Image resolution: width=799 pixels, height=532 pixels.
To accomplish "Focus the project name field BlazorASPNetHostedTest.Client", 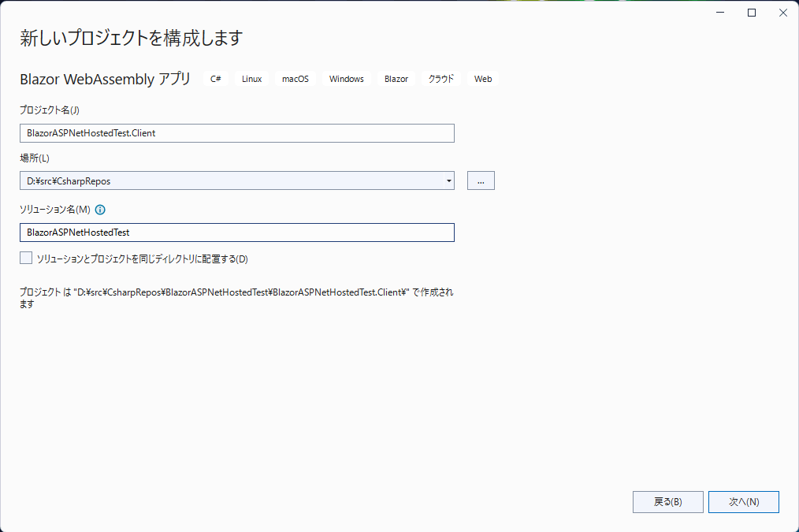I will pos(237,133).
